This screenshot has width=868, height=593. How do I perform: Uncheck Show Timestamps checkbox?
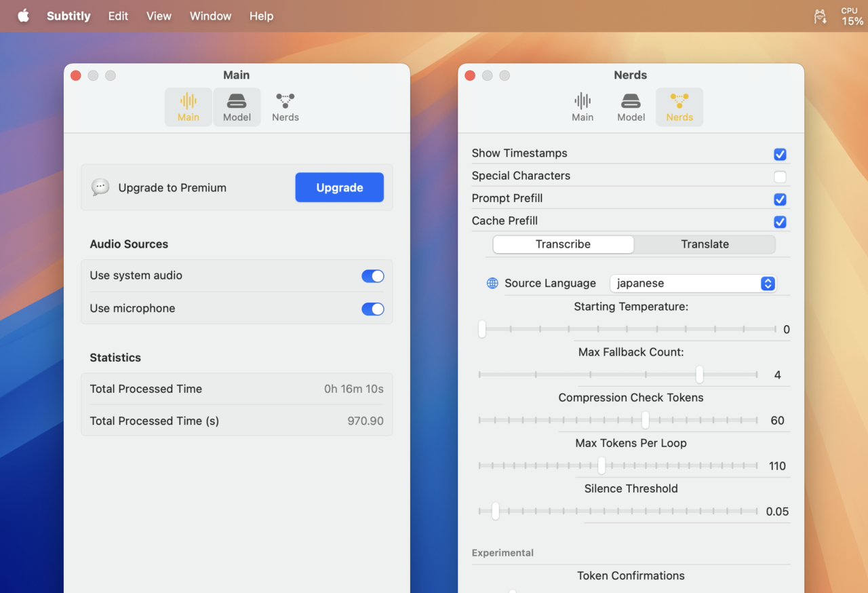tap(780, 154)
